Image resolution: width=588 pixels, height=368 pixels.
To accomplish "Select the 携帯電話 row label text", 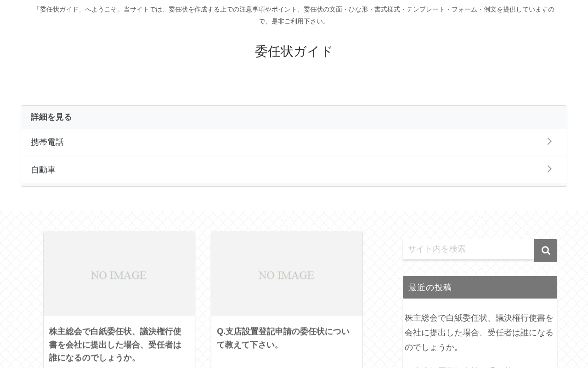I will click(x=47, y=142).
